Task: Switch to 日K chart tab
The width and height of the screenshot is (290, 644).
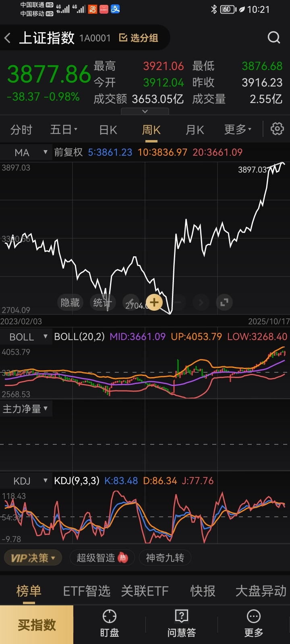Action: [108, 130]
